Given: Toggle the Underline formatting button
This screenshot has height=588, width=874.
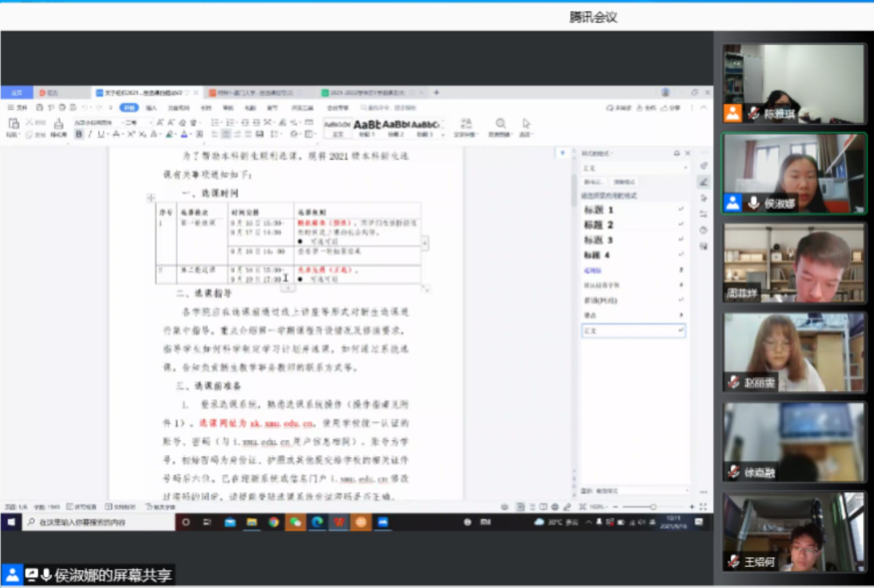Looking at the screenshot, I should pos(101,134).
